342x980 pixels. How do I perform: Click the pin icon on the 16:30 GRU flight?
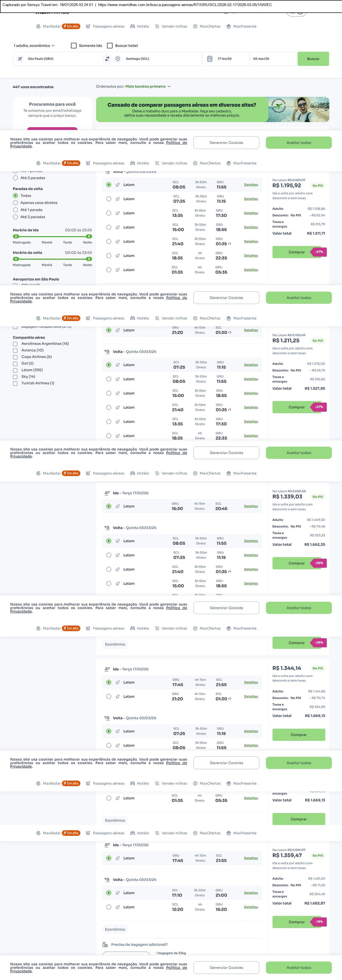click(x=118, y=506)
